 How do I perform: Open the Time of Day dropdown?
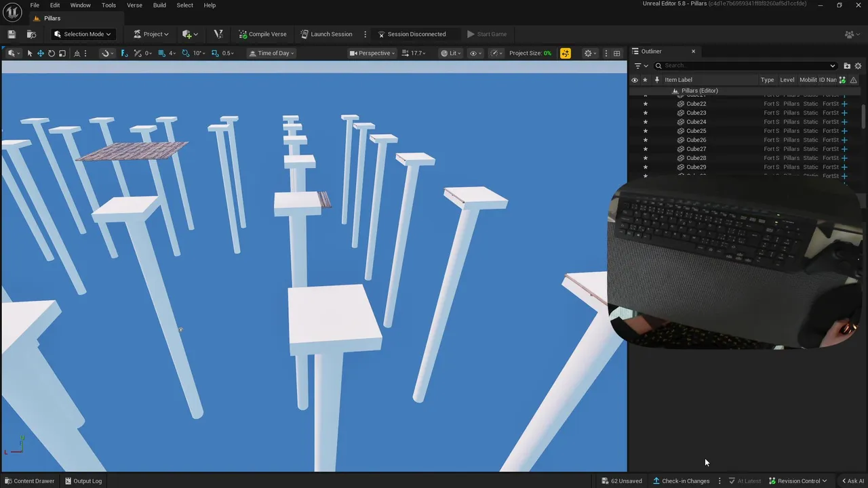[x=271, y=53]
